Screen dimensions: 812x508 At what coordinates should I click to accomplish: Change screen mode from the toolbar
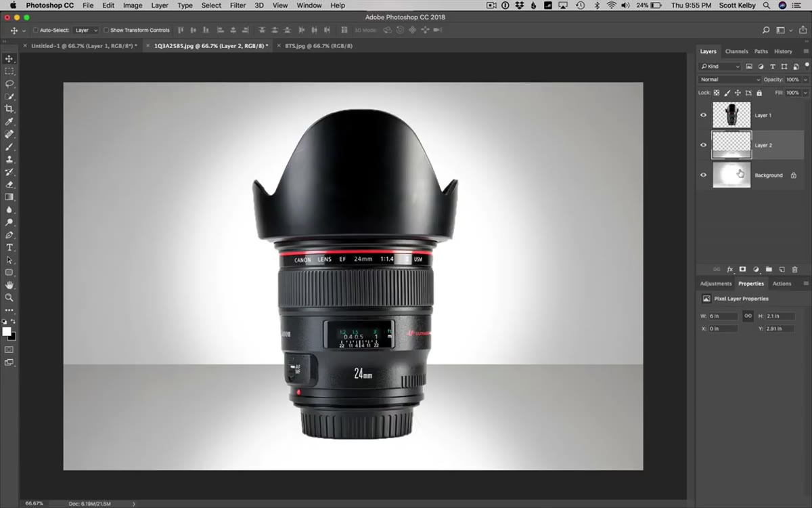click(9, 362)
